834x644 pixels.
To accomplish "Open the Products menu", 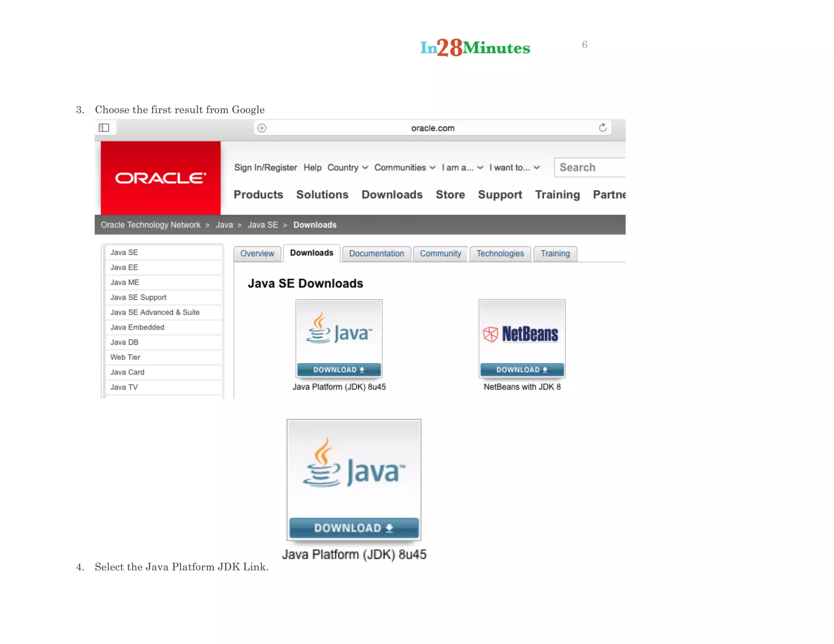I will [258, 195].
